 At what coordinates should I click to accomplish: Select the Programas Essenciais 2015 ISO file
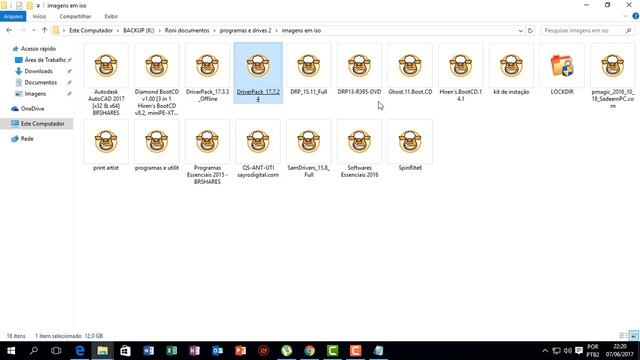pos(207,152)
